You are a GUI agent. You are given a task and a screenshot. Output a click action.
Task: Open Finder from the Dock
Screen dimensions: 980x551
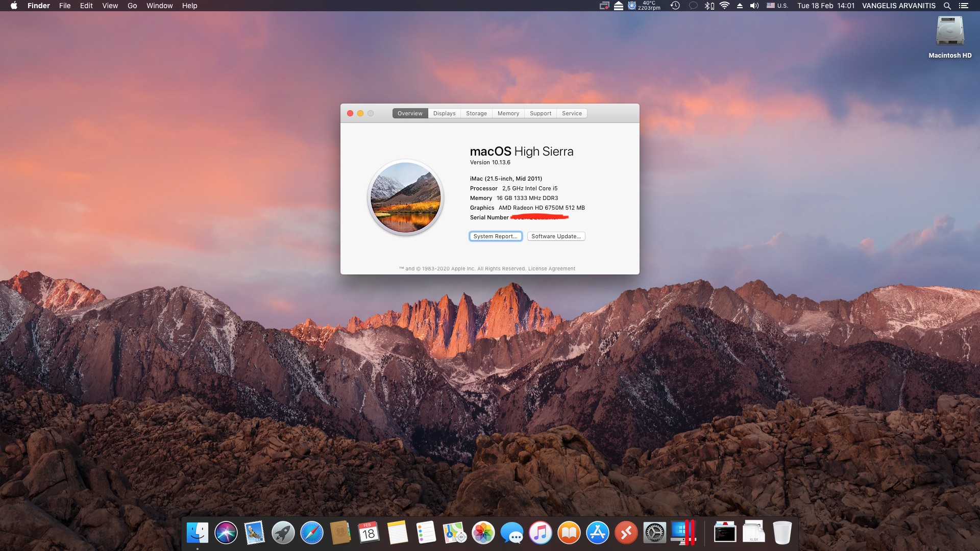pos(198,533)
